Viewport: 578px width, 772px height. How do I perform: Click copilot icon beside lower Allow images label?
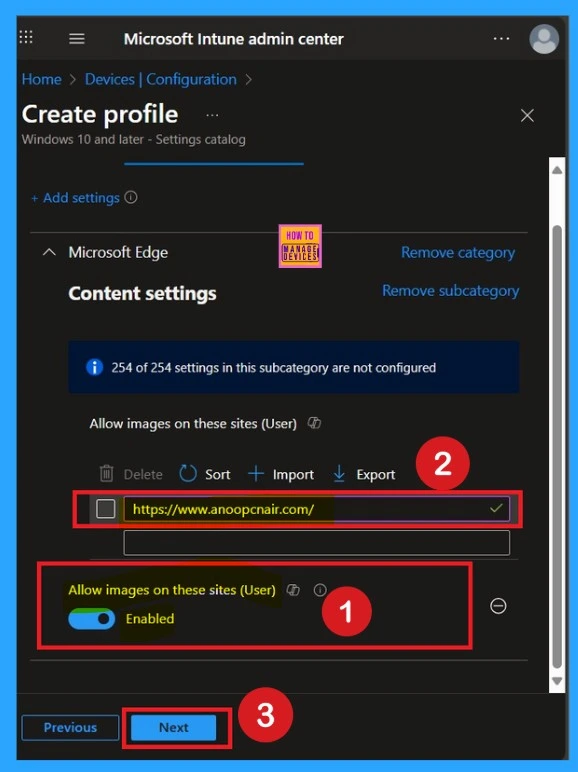[293, 590]
